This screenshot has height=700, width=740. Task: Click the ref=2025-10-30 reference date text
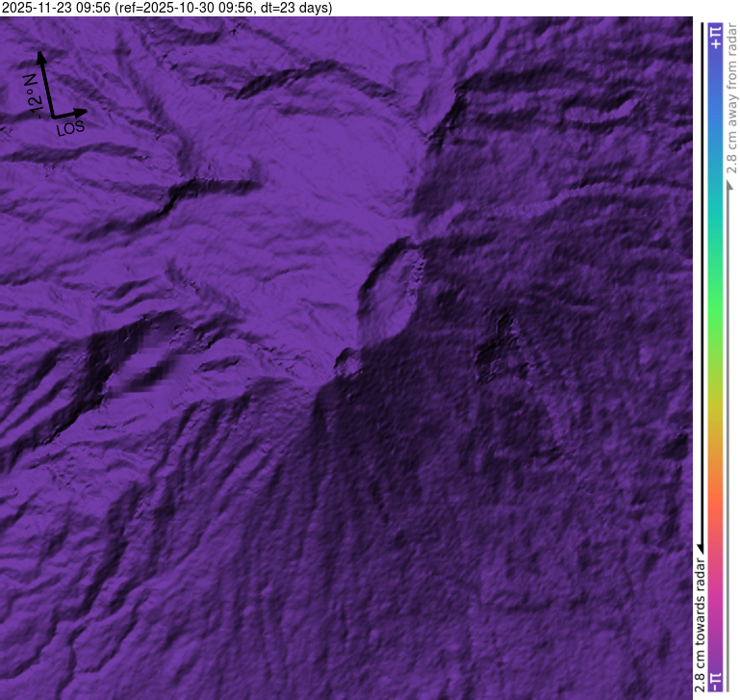[x=183, y=8]
